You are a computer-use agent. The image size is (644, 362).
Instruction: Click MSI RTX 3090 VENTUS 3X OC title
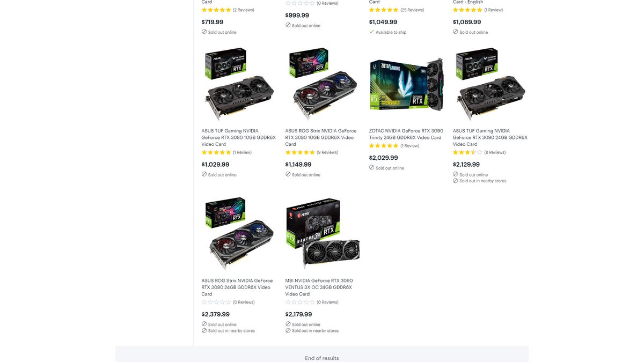click(319, 287)
